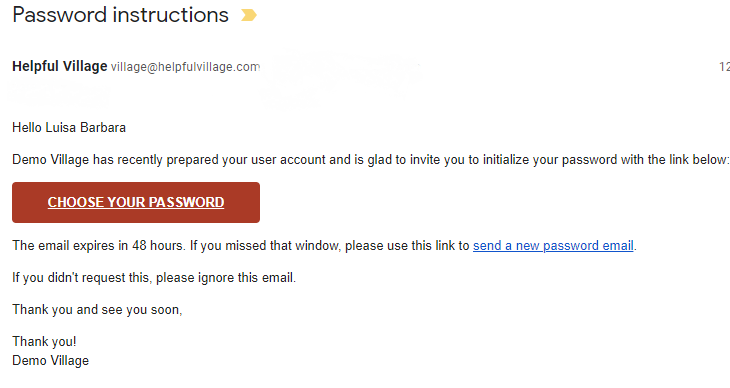Select the village@helpfulvillage.com sender address
The height and width of the screenshot is (388, 730).
[185, 67]
